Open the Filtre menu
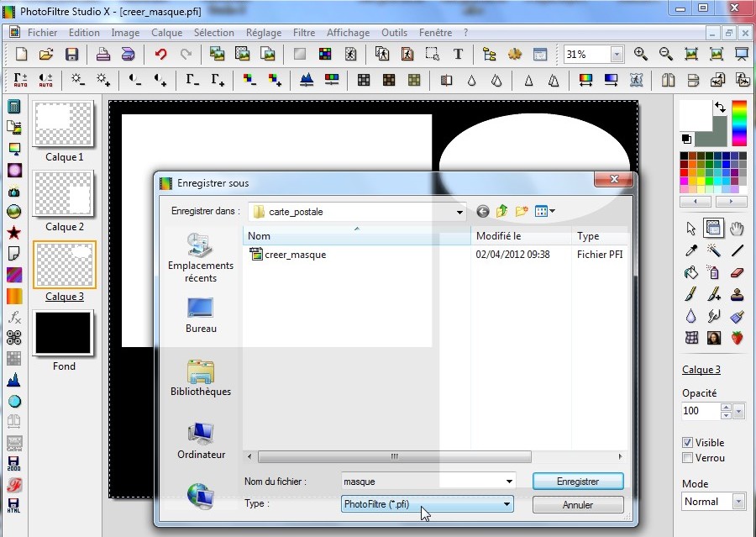756x537 pixels. (x=304, y=32)
